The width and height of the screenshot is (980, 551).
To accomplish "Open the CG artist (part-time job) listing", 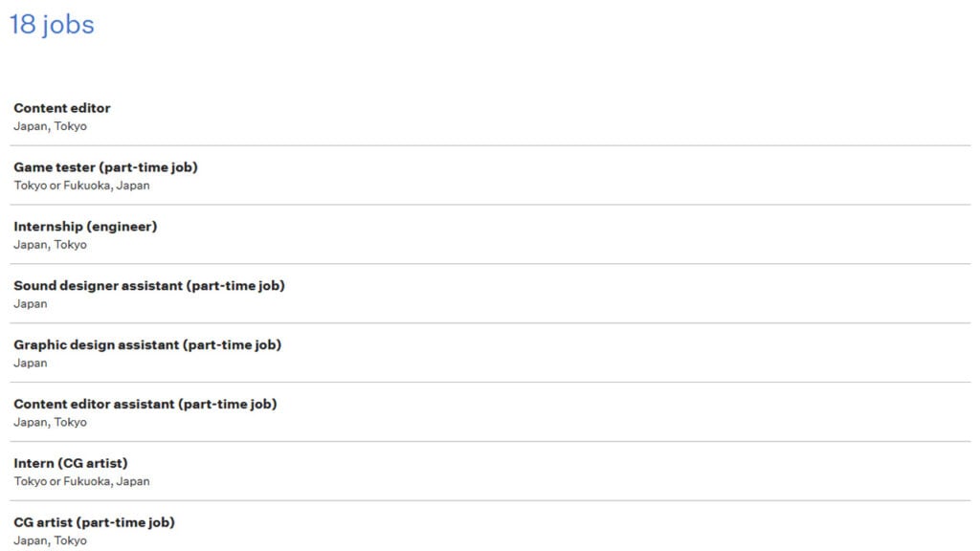I will pyautogui.click(x=94, y=523).
